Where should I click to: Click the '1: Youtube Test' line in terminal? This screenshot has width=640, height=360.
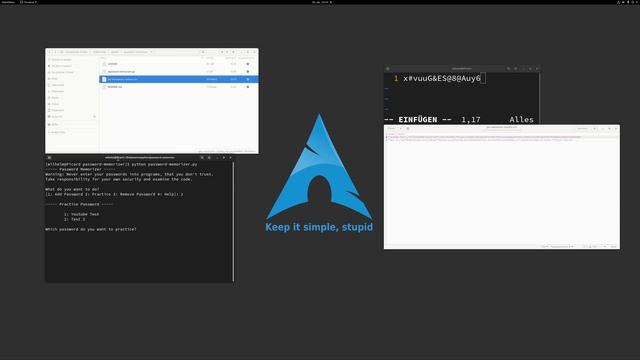point(81,214)
